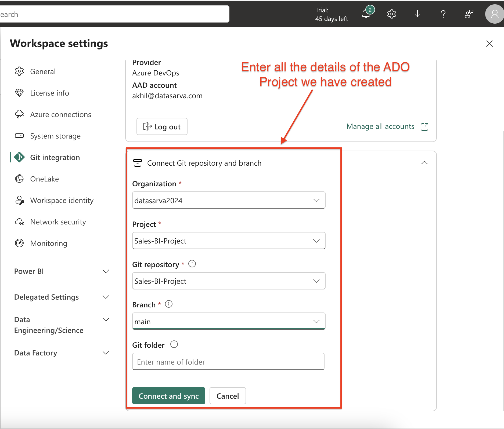The image size is (504, 429).
Task: Open the user profile avatar
Action: [494, 14]
